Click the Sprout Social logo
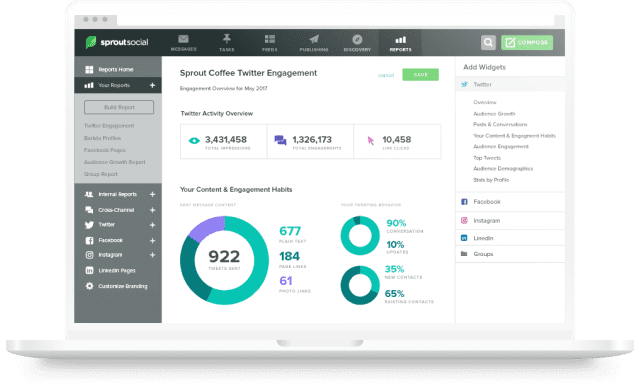Viewport: 640px width, 392px height. click(117, 42)
